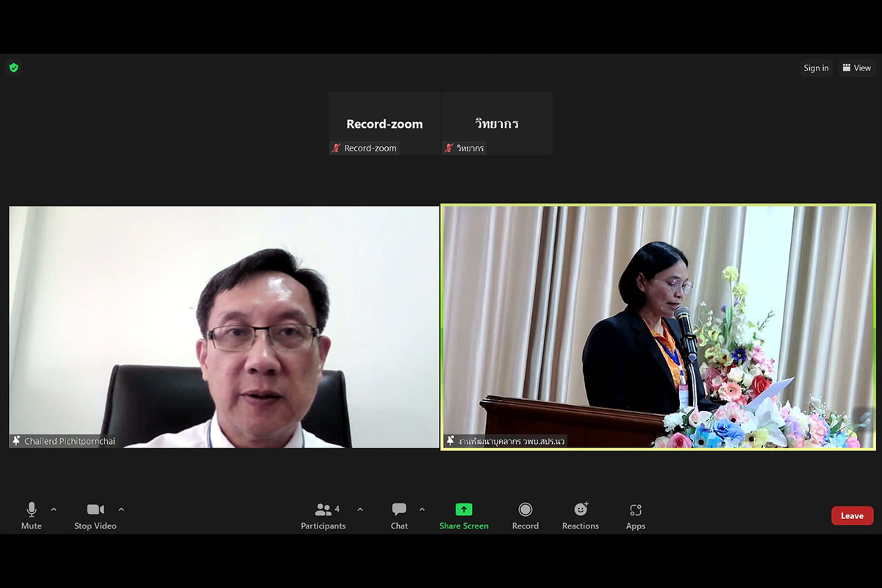Click the green encryption shield icon
882x588 pixels.
(13, 68)
